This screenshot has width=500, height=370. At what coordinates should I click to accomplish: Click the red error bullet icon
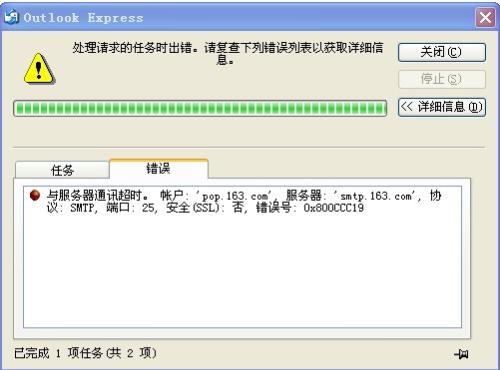(x=35, y=195)
